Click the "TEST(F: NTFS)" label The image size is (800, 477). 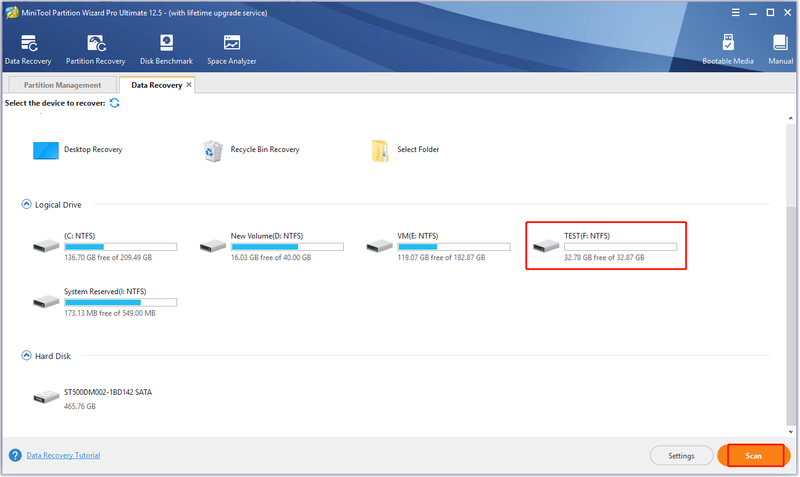(x=587, y=236)
